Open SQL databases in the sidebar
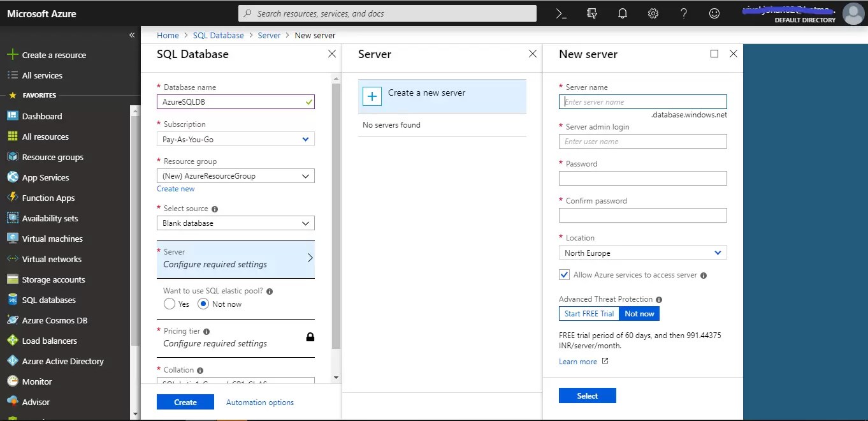Screen dimensions: 868x421 [x=48, y=300]
